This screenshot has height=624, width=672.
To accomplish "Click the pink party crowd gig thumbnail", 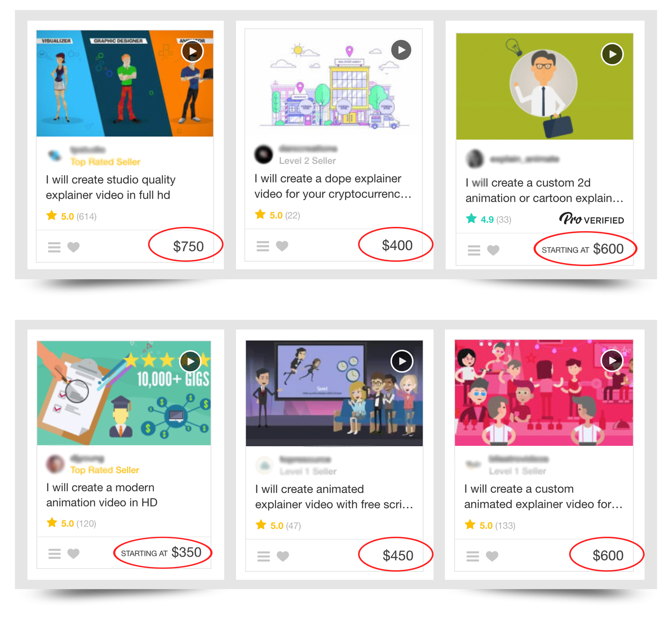I will point(544,392).
